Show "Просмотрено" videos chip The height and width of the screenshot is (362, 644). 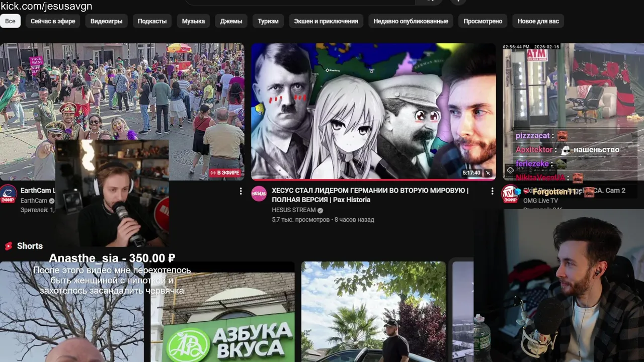(483, 21)
